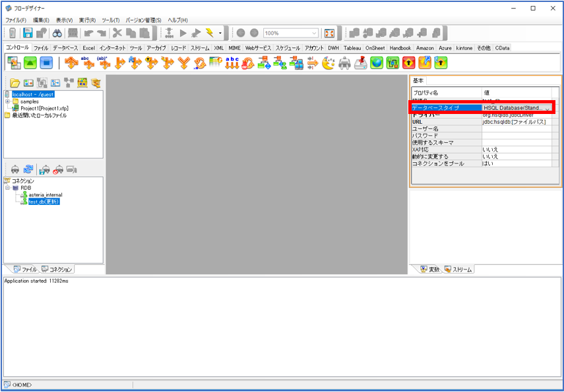Open the 実行(R) menu
The height and width of the screenshot is (392, 564).
(88, 20)
